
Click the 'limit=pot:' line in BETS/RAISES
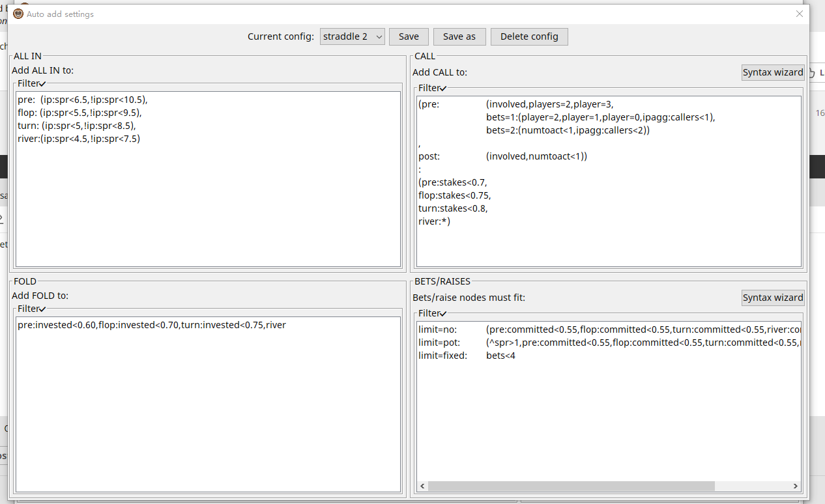point(609,343)
